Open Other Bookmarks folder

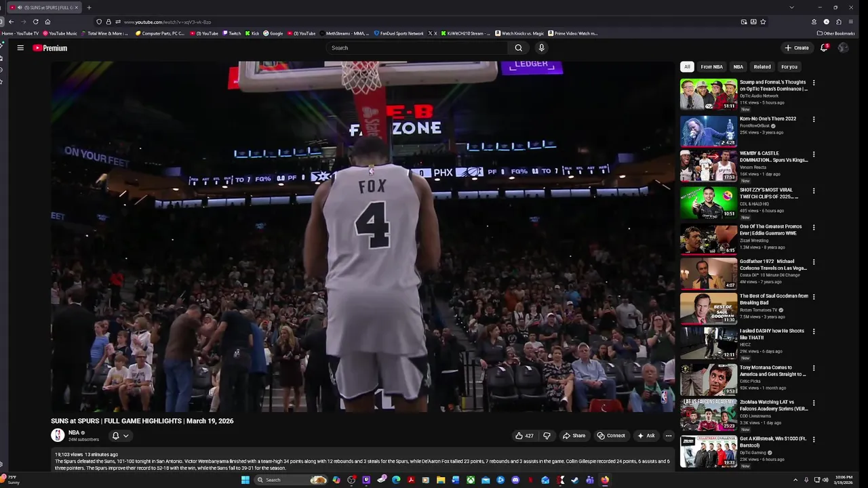click(x=836, y=33)
